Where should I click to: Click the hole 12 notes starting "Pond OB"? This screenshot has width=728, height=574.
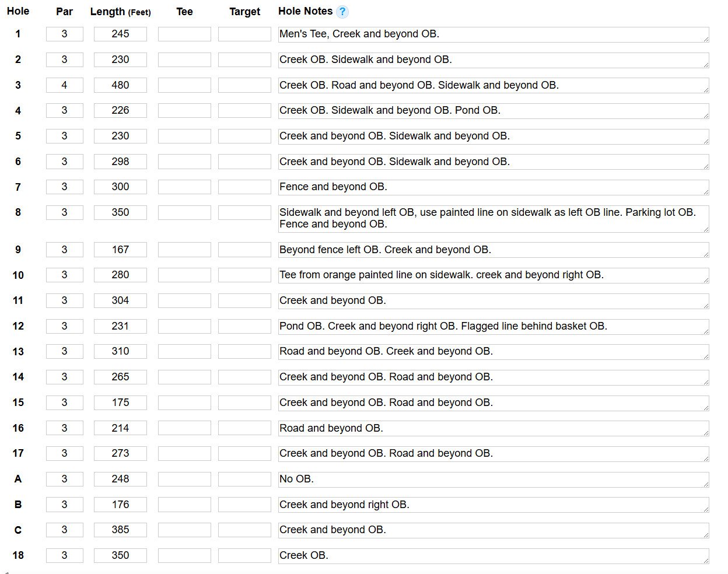pos(493,327)
